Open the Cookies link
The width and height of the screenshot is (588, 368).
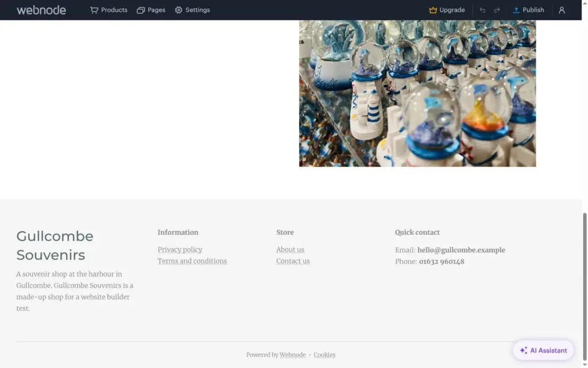(324, 355)
